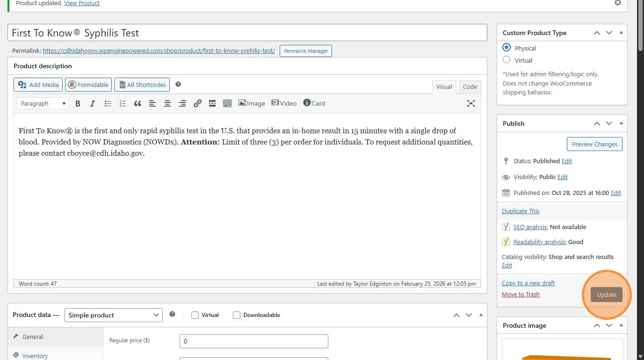
Task: Align text left
Action: click(x=152, y=103)
